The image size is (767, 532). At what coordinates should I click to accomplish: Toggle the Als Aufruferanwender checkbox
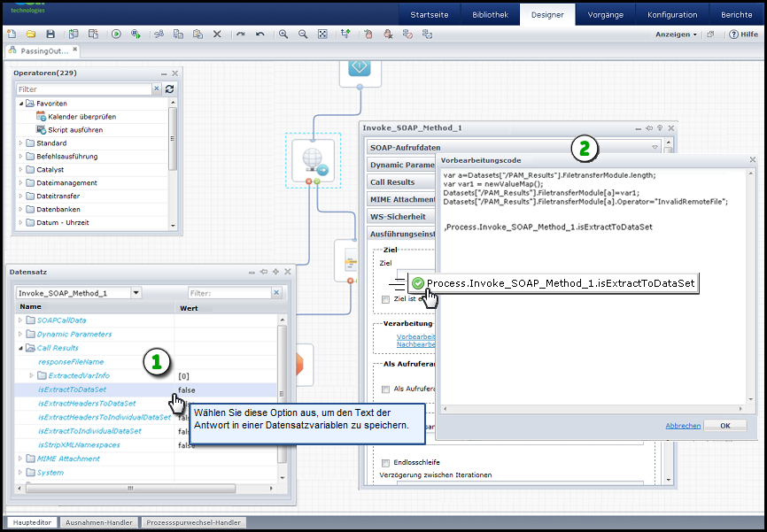pos(385,389)
